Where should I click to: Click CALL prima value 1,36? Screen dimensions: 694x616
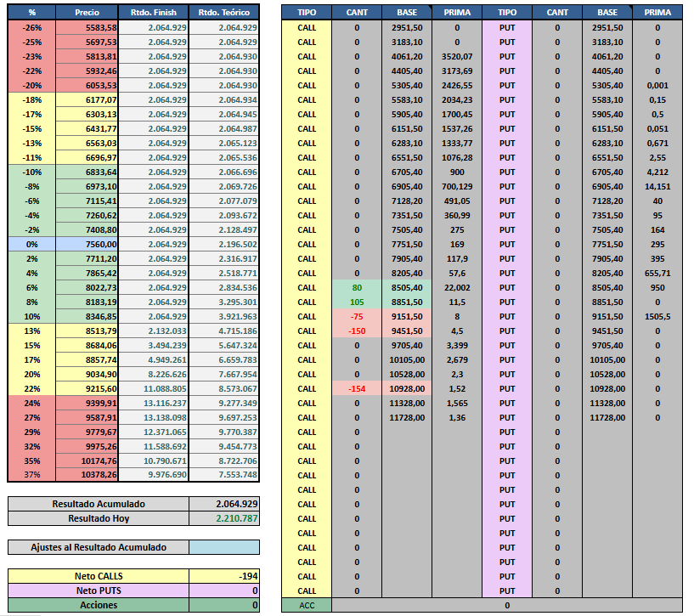(457, 417)
